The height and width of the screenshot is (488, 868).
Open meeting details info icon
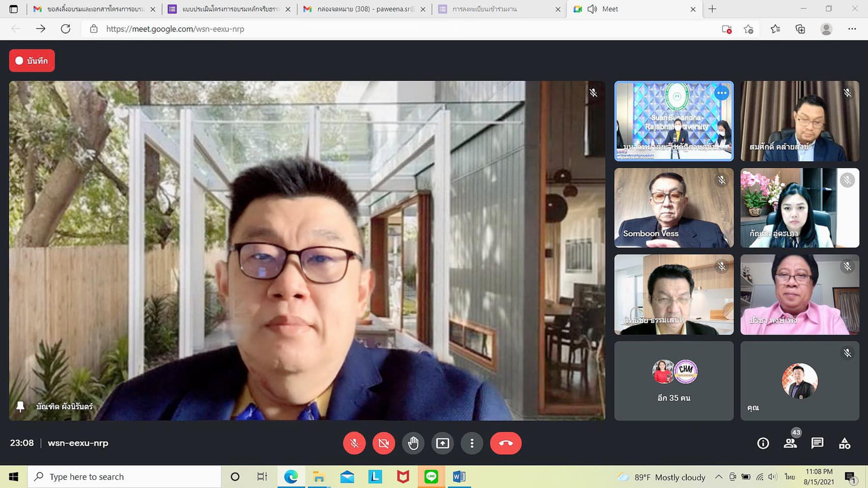point(763,443)
